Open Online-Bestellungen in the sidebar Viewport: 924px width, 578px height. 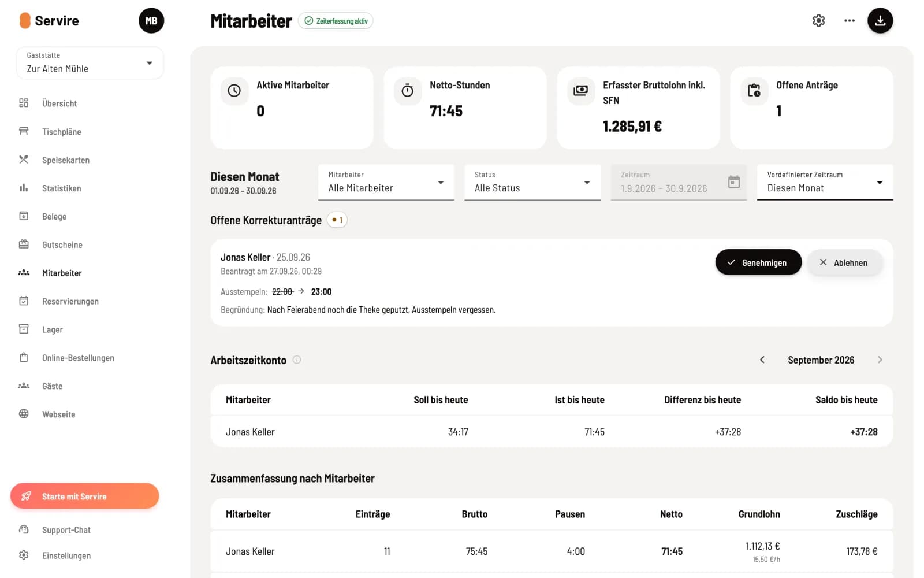[x=78, y=358]
